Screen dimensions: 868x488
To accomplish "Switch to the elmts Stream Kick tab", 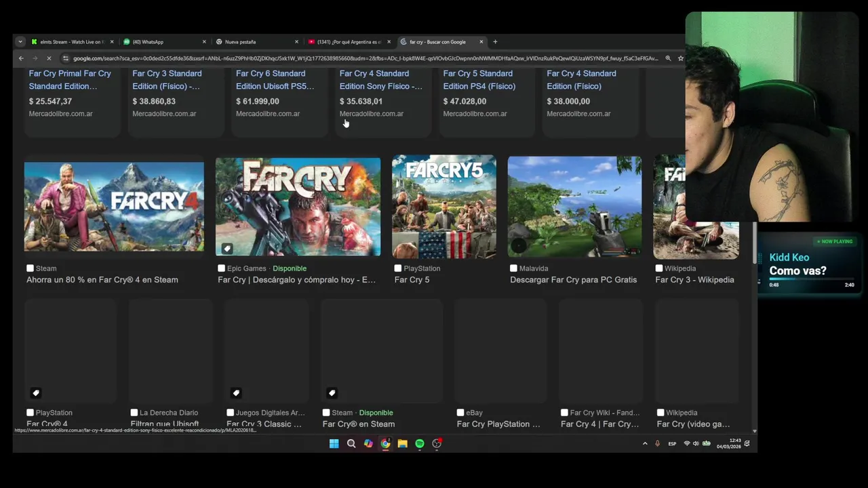I will pyautogui.click(x=72, y=42).
